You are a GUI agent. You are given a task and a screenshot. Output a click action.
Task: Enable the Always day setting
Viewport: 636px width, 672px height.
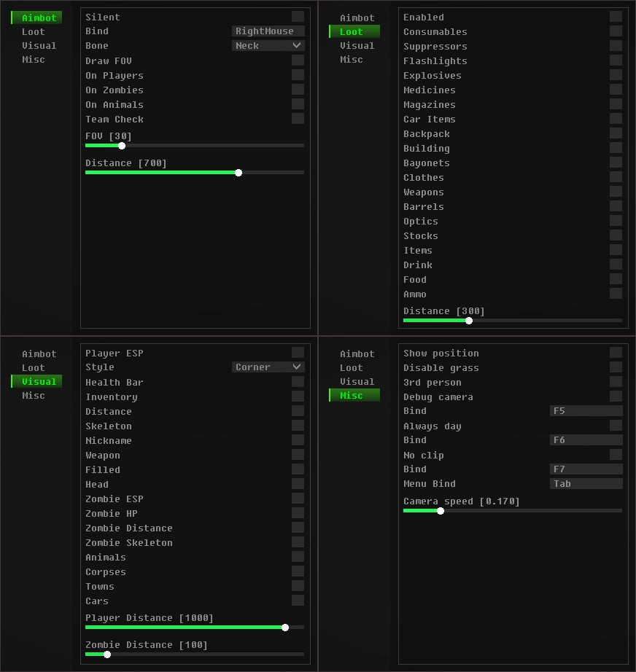pyautogui.click(x=616, y=425)
